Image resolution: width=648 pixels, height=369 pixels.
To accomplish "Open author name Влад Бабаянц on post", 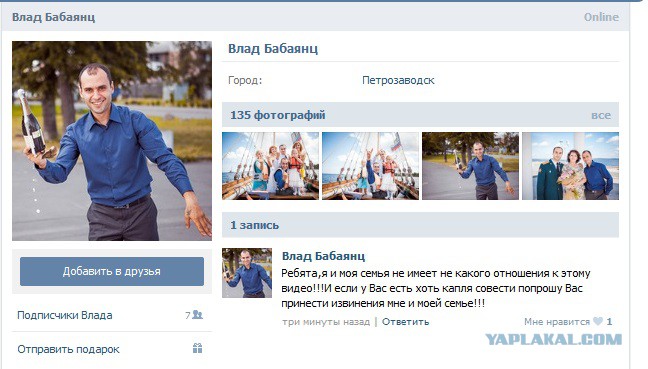I will pos(324,256).
